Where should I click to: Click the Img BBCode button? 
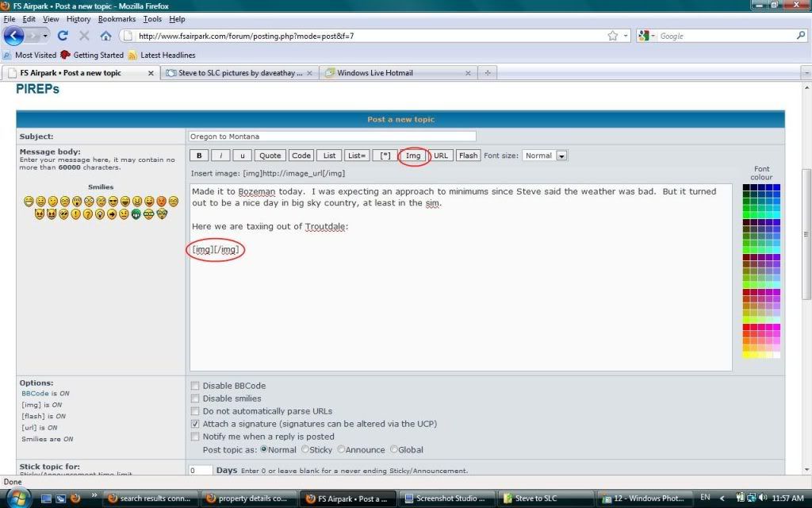coord(412,156)
